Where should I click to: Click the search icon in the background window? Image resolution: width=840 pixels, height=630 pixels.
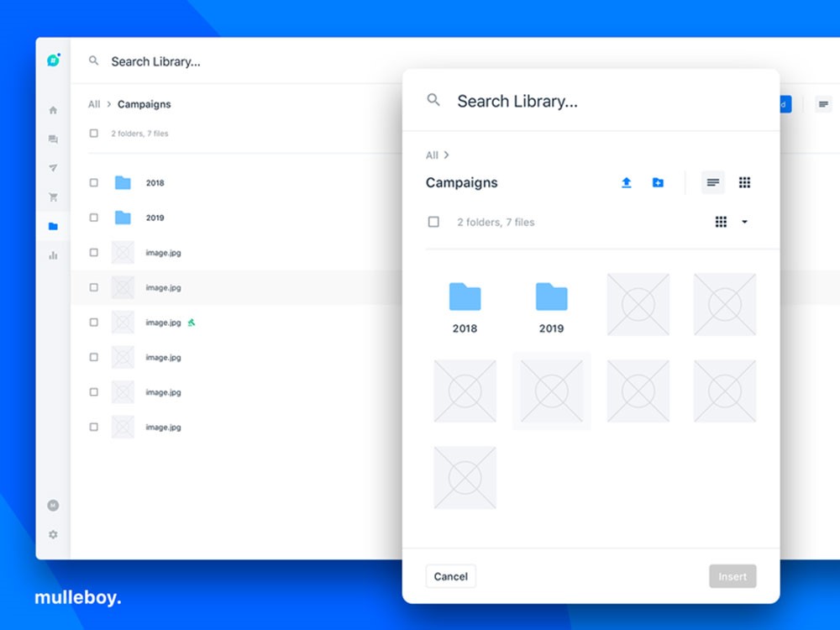[94, 60]
